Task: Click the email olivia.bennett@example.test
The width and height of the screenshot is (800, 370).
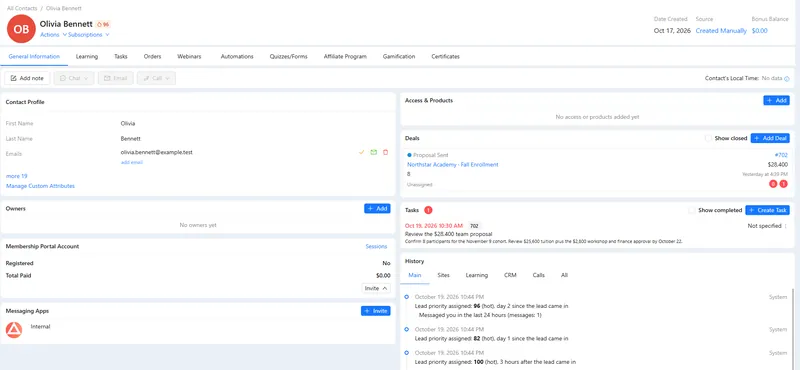Action: (x=157, y=152)
